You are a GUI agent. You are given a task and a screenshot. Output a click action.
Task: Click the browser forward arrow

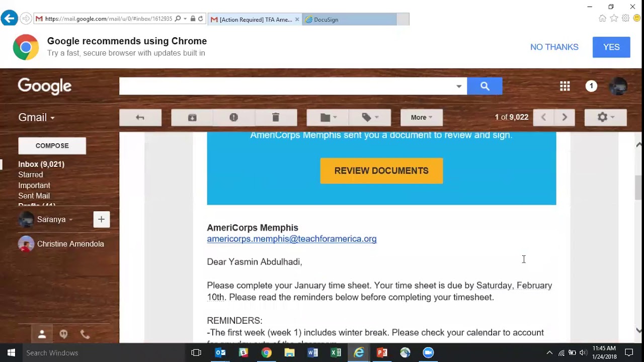click(x=26, y=19)
